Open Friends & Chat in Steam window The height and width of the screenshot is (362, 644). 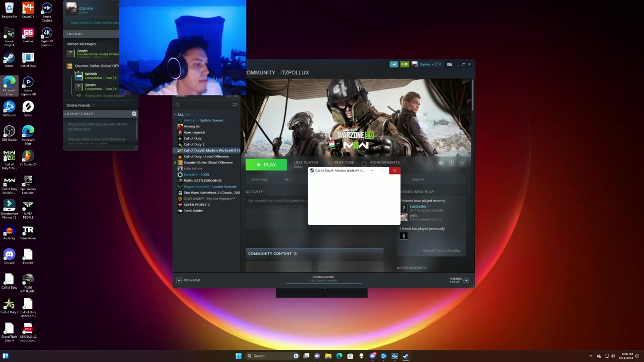(x=459, y=280)
